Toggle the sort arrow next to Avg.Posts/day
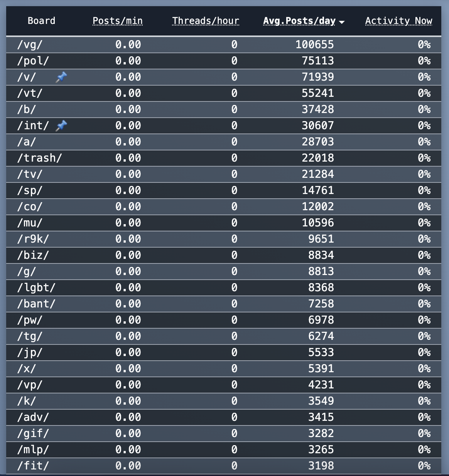Screen dimensions: 449x476 [x=341, y=22]
